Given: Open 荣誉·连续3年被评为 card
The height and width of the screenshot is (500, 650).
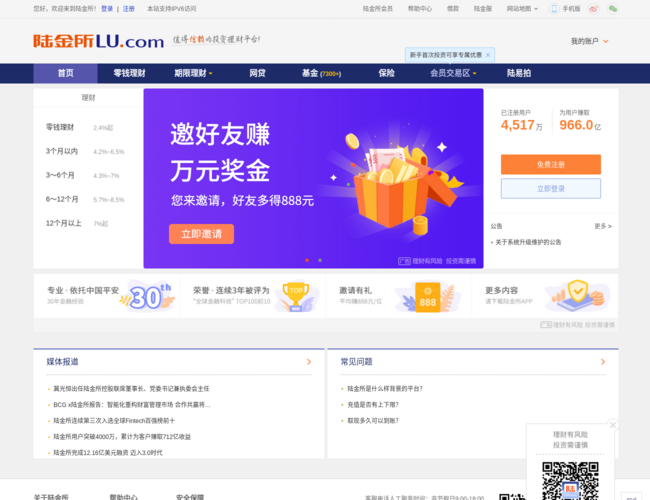Looking at the screenshot, I should [253, 296].
